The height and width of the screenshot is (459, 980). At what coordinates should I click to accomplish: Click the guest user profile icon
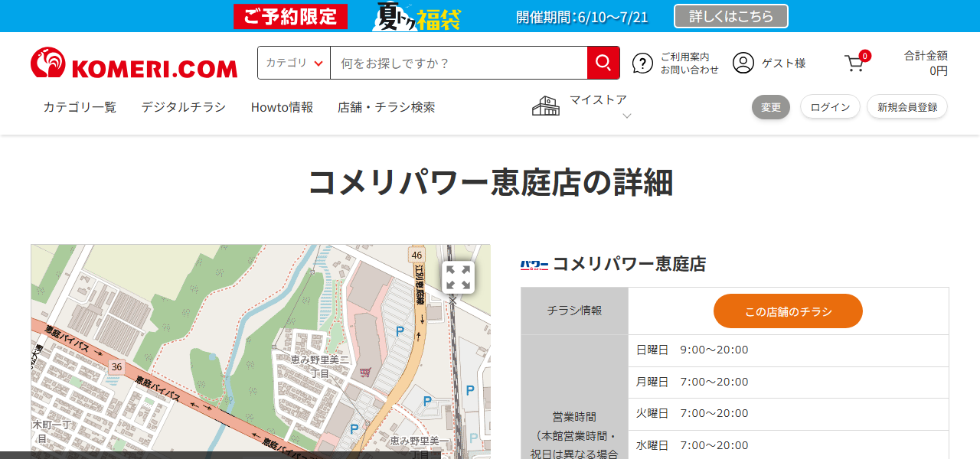coord(743,63)
